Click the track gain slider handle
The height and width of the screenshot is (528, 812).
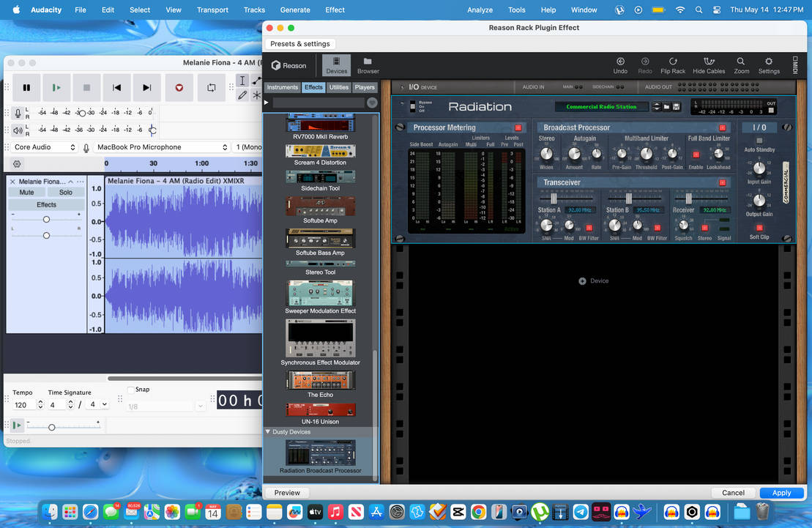tap(47, 220)
